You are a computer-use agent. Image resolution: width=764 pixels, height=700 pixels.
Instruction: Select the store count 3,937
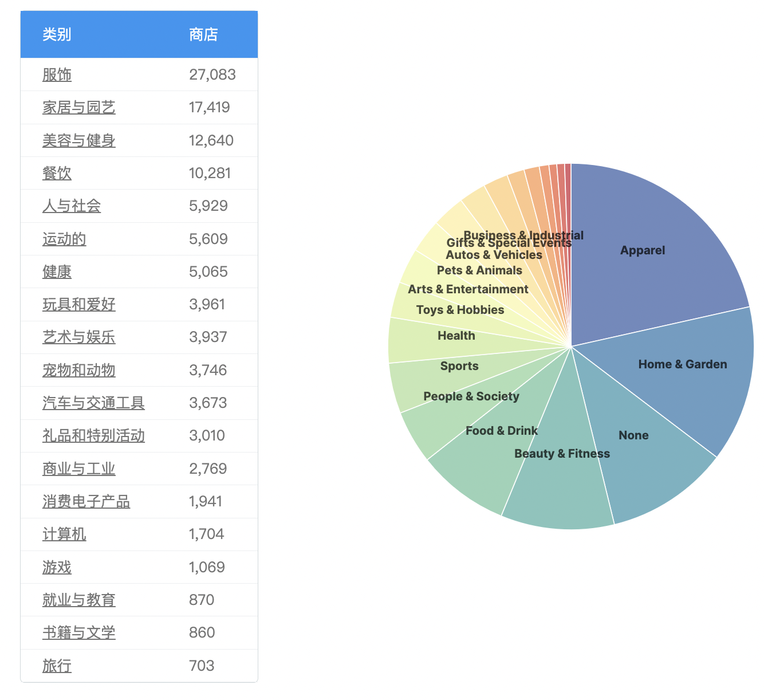click(x=208, y=337)
